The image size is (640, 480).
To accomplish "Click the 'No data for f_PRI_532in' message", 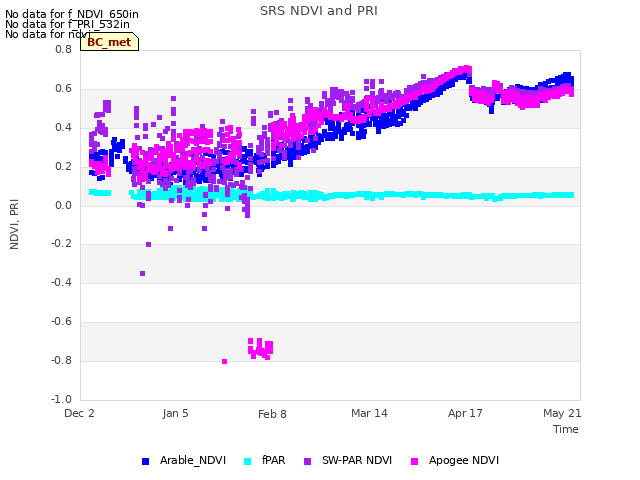I will 67,24.
